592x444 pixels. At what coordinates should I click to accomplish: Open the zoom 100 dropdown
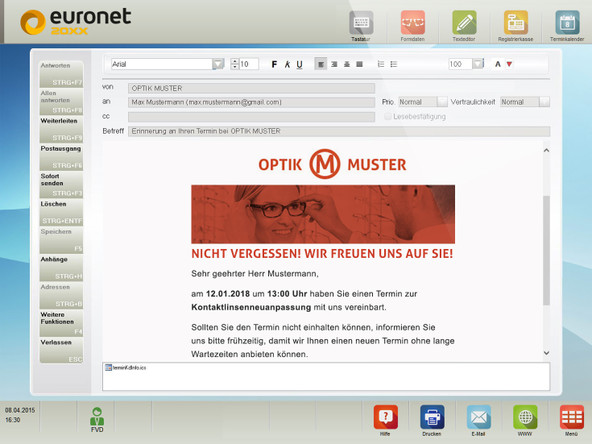point(478,64)
